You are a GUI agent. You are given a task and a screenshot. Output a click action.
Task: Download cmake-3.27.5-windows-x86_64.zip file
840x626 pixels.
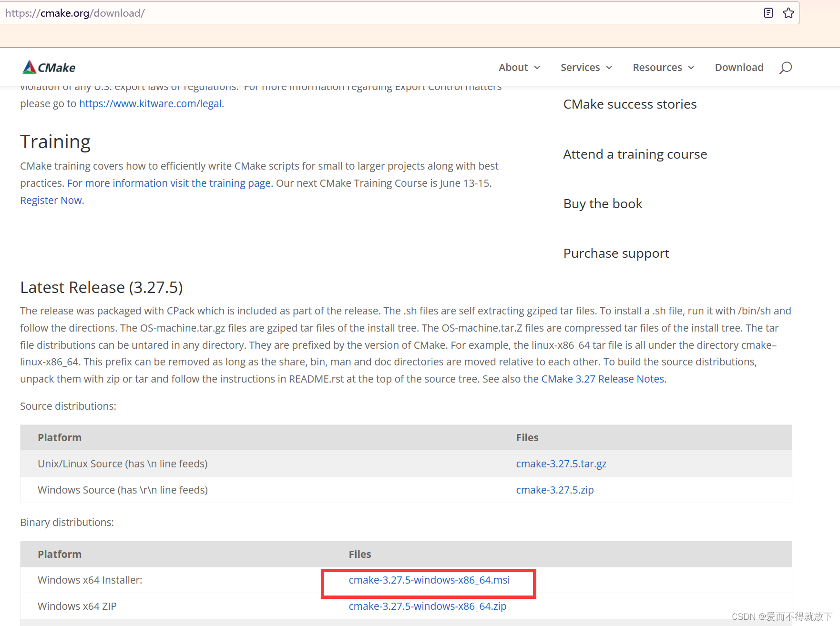428,606
